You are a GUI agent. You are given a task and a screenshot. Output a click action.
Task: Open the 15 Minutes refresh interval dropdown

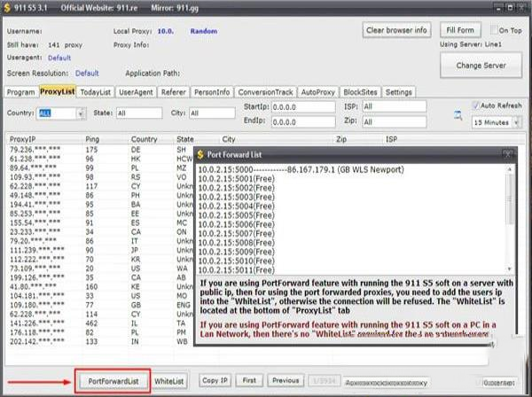516,122
